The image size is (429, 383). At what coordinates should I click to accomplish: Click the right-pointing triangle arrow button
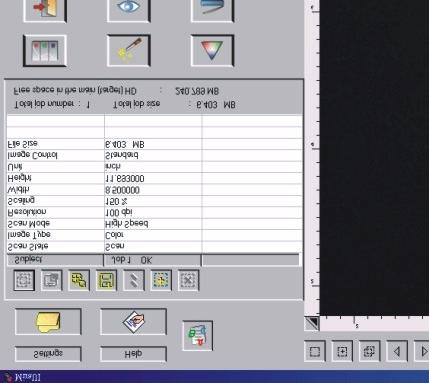[422, 351]
